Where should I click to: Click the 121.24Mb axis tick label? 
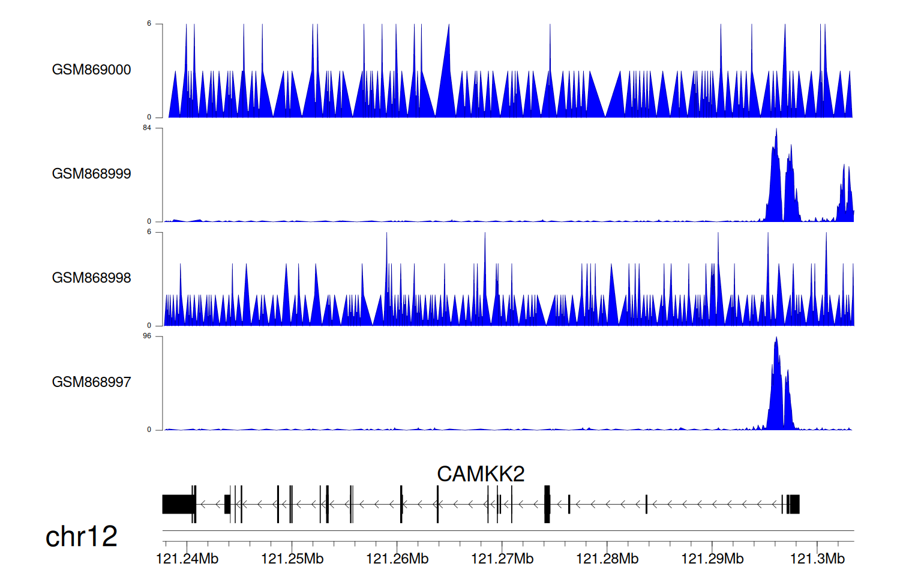coord(187,559)
